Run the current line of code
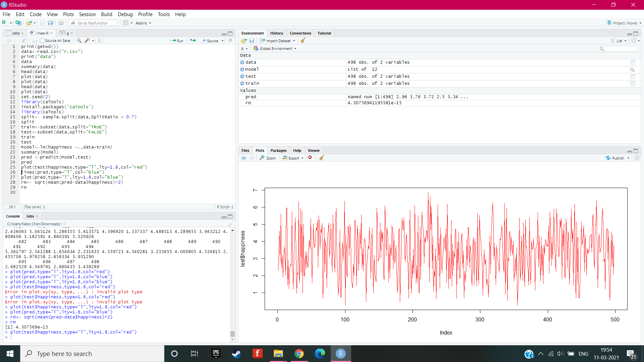Screen dimensions: 644x362 click(177, 40)
